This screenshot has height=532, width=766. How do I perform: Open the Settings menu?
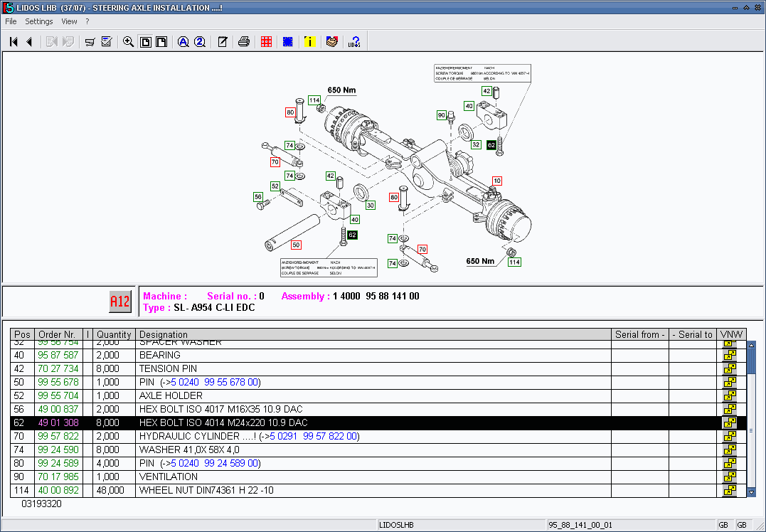39,21
